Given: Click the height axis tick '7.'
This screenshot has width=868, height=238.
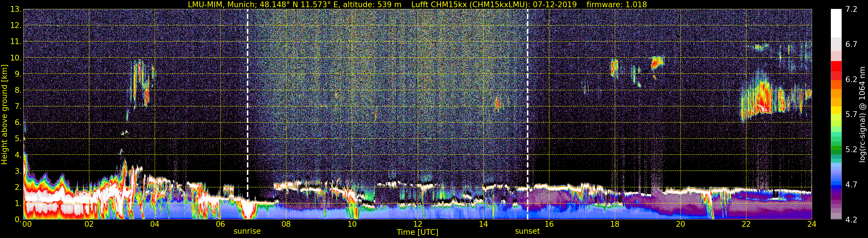Looking at the screenshot, I should click(18, 107).
